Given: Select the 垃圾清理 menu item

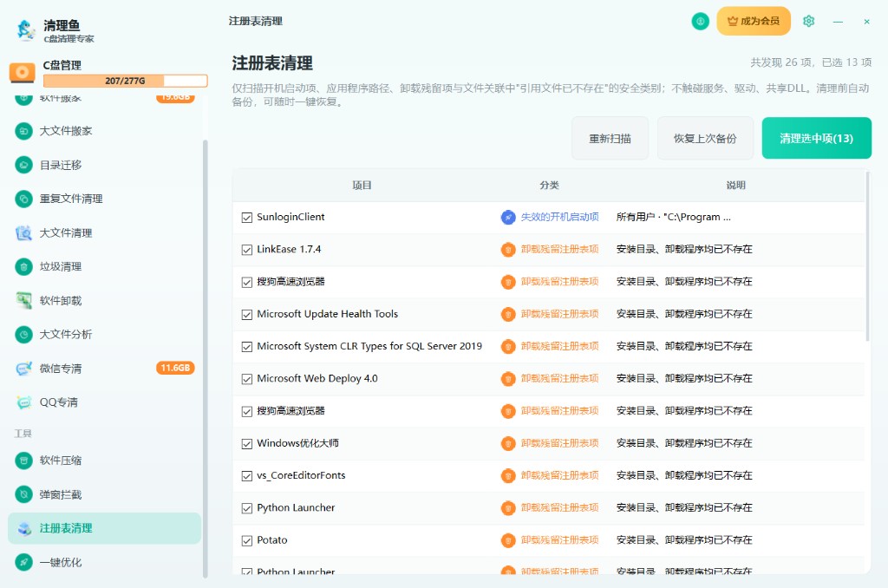Looking at the screenshot, I should click(105, 266).
